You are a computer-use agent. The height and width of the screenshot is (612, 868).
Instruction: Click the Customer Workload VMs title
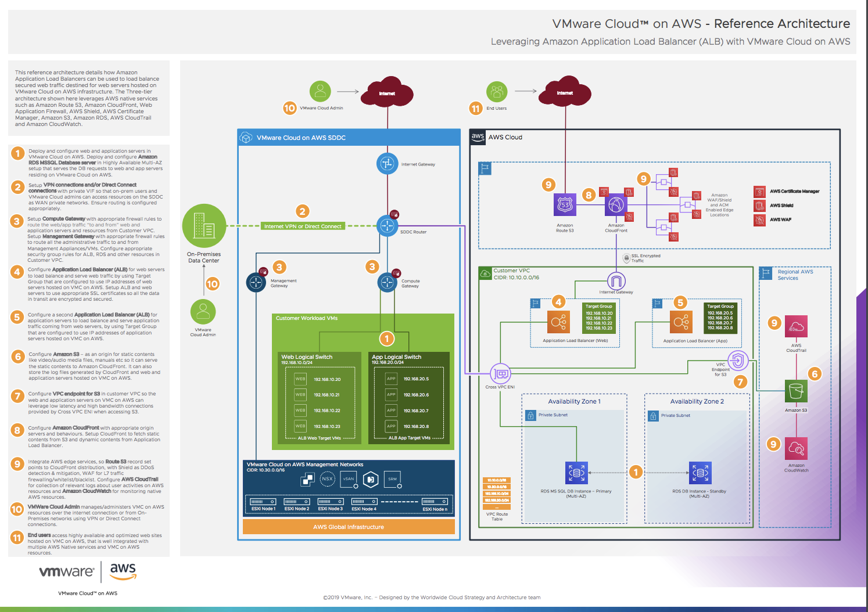click(307, 318)
